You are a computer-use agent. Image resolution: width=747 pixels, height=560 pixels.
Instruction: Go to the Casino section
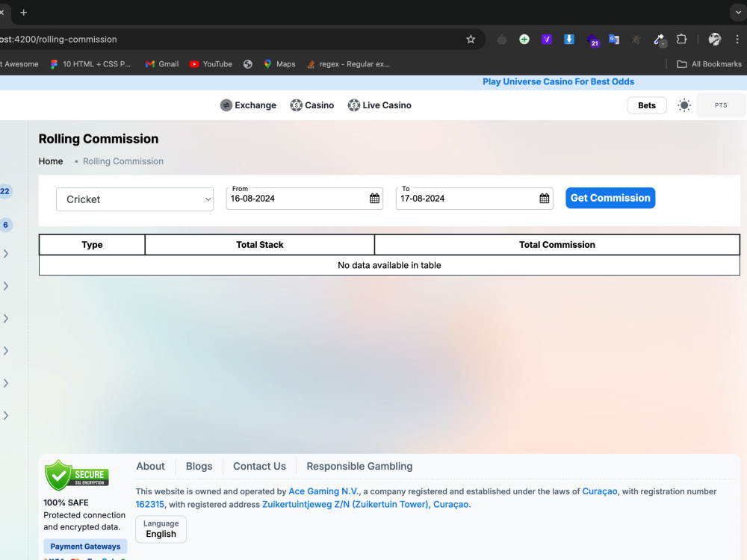click(x=312, y=105)
